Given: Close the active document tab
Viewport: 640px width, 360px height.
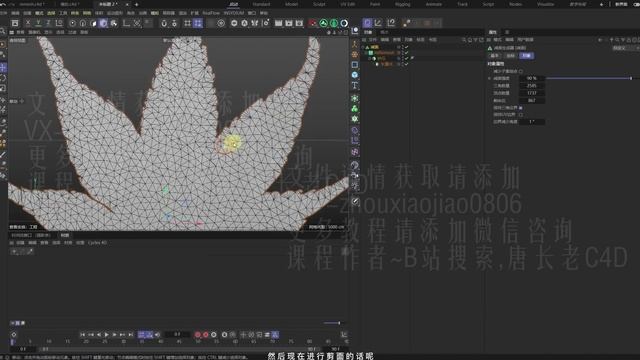Looking at the screenshot, I should click(x=127, y=4).
